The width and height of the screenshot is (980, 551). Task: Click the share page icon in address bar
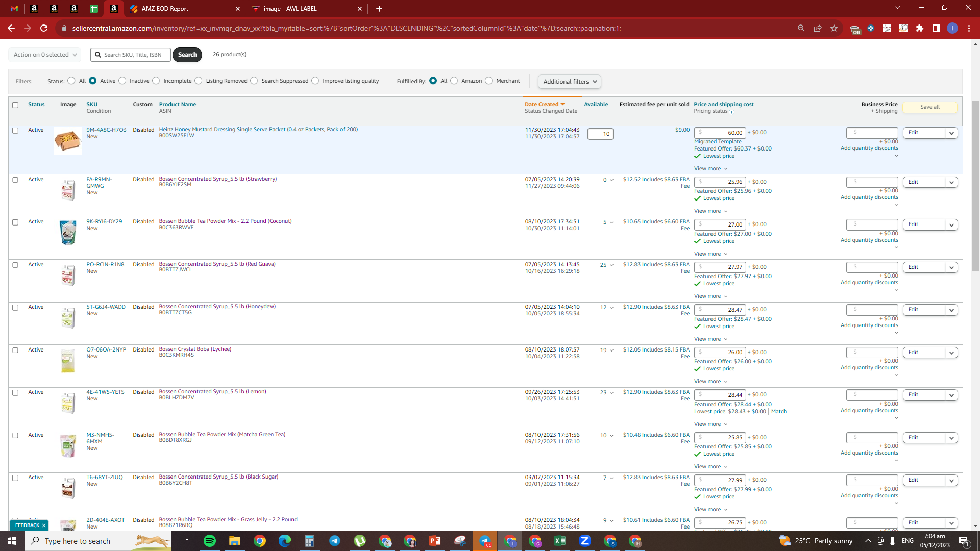pos(818,28)
